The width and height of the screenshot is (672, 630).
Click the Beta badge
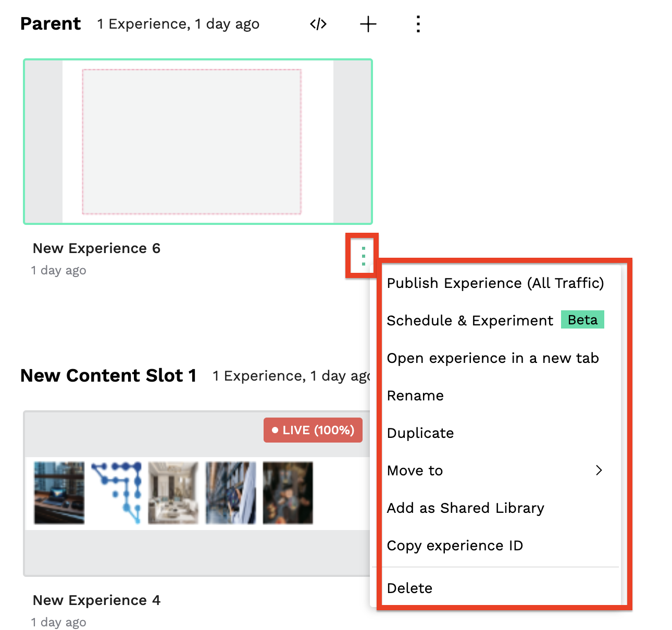(582, 319)
